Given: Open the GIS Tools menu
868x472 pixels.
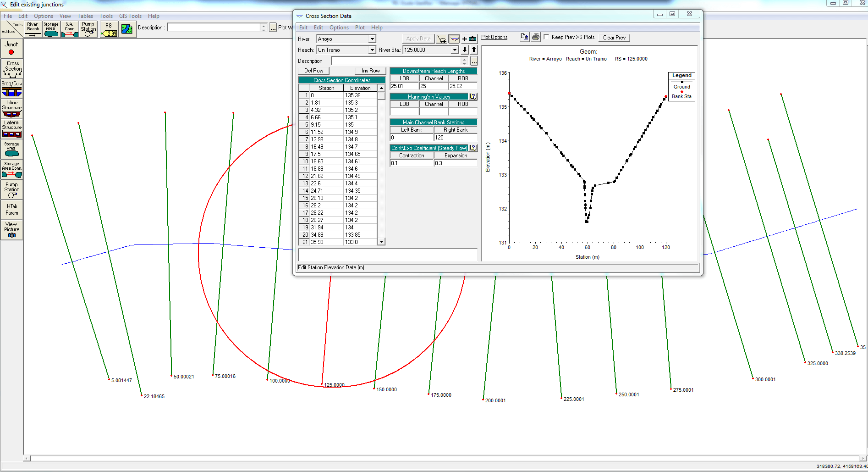Looking at the screenshot, I should (x=130, y=16).
